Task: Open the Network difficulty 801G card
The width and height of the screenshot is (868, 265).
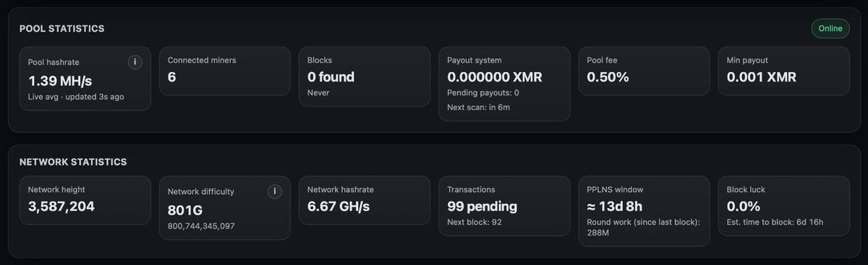Action: coord(224,208)
